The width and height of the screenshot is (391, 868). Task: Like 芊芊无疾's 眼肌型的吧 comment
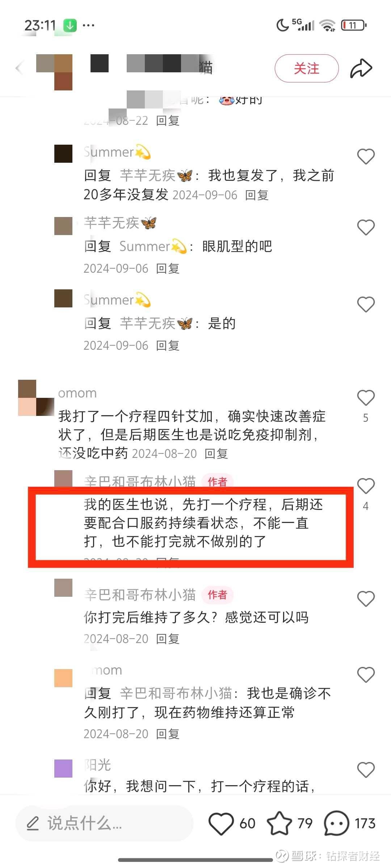coord(366,227)
